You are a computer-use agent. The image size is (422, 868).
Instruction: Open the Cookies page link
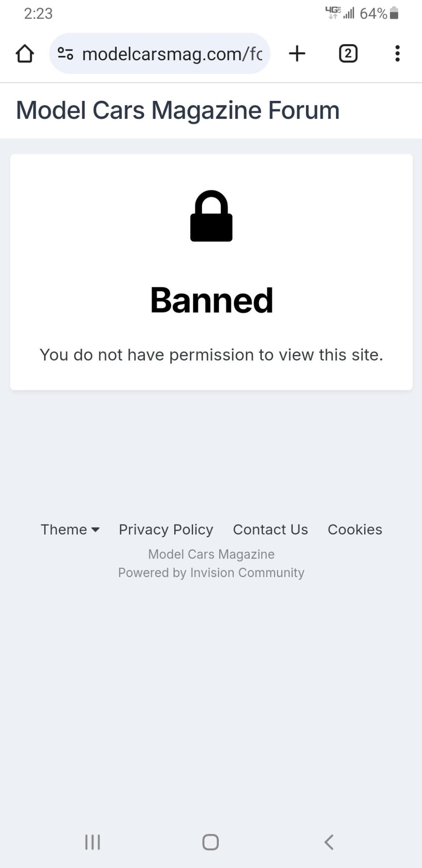click(355, 530)
